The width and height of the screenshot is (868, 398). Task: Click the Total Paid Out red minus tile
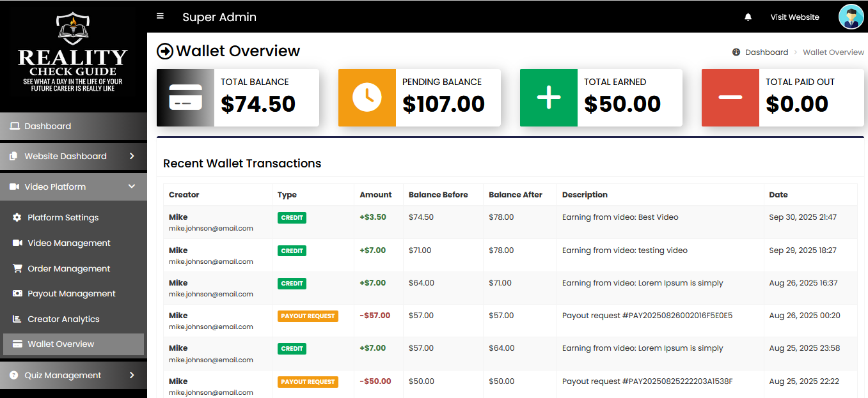point(730,98)
